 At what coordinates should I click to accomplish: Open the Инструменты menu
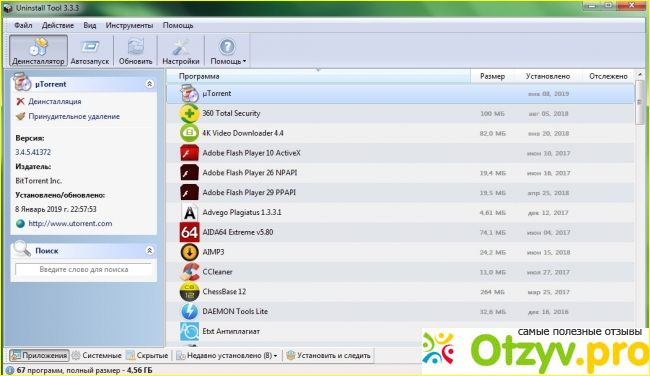[129, 25]
